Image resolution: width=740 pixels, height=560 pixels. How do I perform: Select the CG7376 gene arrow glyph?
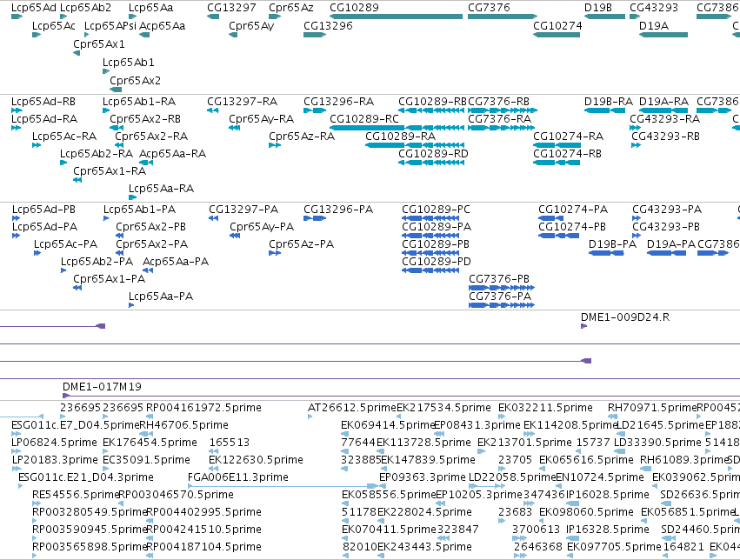pos(503,17)
